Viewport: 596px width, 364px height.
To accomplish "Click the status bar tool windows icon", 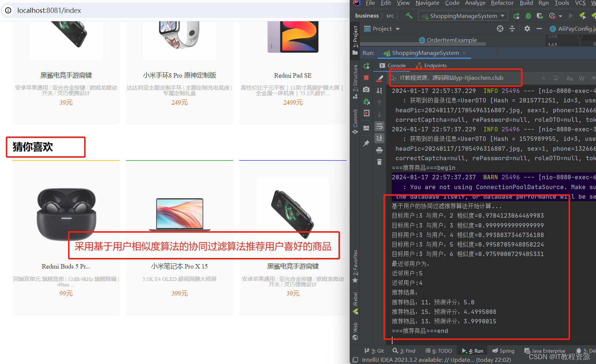I will pos(355,360).
